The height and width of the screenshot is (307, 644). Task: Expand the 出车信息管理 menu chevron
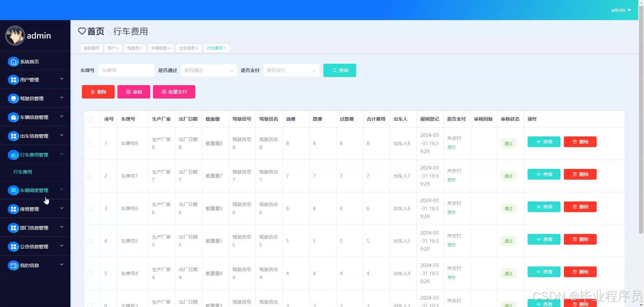click(62, 135)
